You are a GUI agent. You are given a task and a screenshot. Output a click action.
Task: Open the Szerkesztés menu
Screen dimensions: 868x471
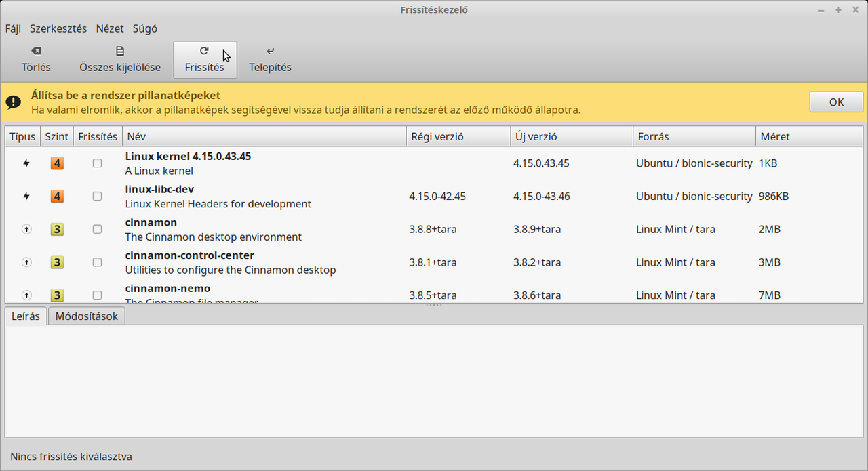point(58,28)
